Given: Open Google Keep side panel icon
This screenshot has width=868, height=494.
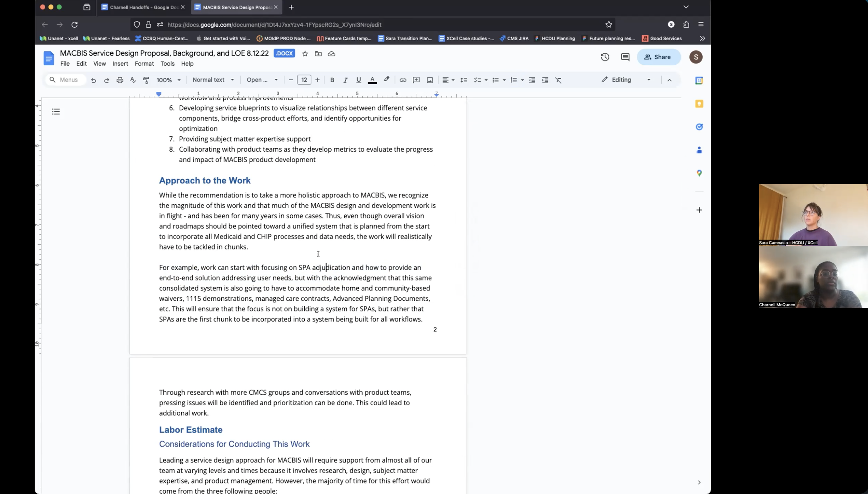Looking at the screenshot, I should [x=699, y=104].
